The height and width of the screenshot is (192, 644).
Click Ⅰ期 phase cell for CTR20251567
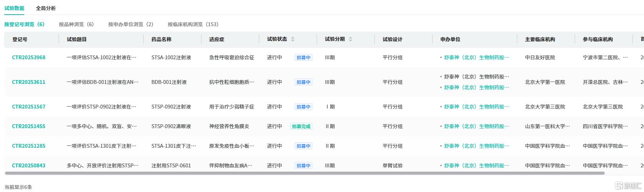click(x=330, y=107)
